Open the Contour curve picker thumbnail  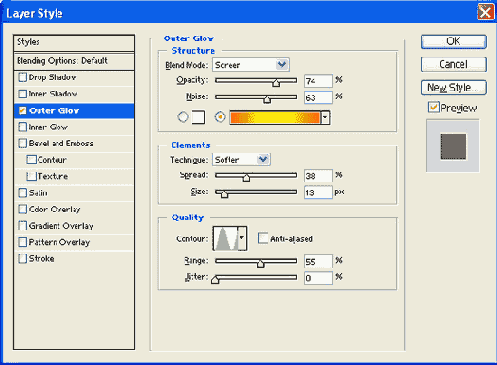(225, 238)
